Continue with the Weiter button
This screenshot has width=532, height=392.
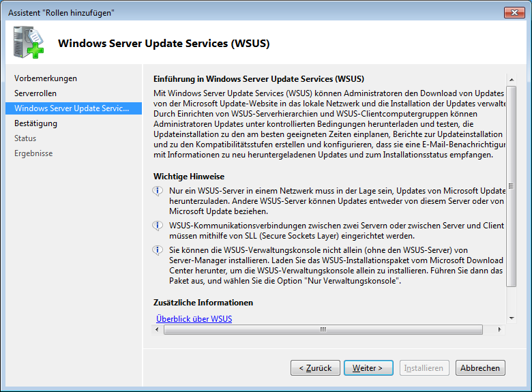368,368
